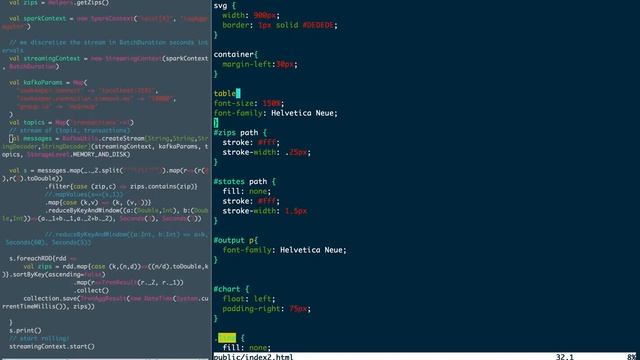Click the 'val messages' line in left pane
Screen dimensions: 640x360
(x=109, y=139)
